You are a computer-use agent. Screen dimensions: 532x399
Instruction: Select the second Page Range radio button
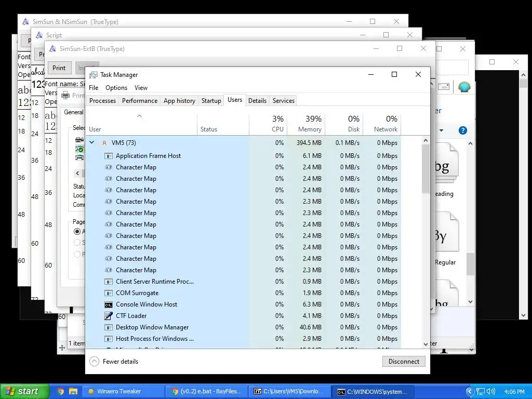[x=77, y=242]
